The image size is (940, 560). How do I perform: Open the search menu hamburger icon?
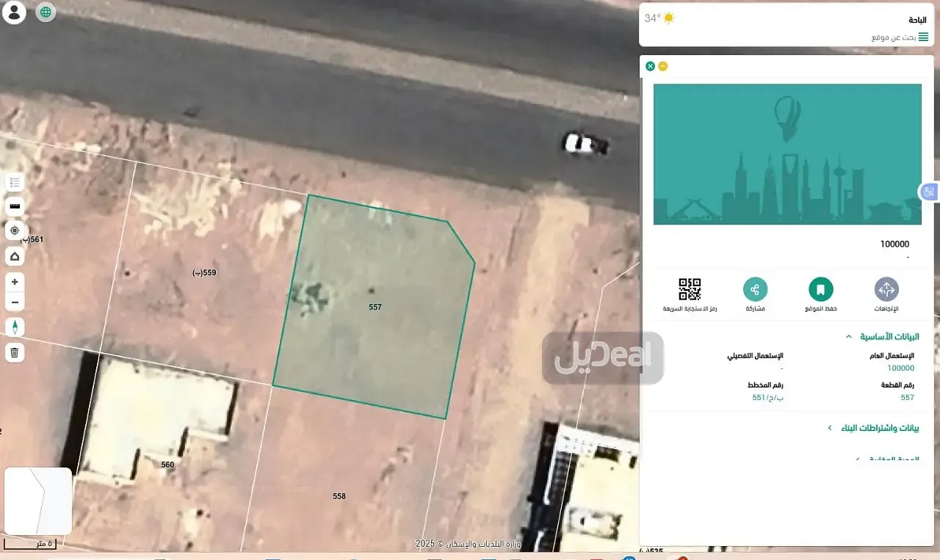point(923,37)
